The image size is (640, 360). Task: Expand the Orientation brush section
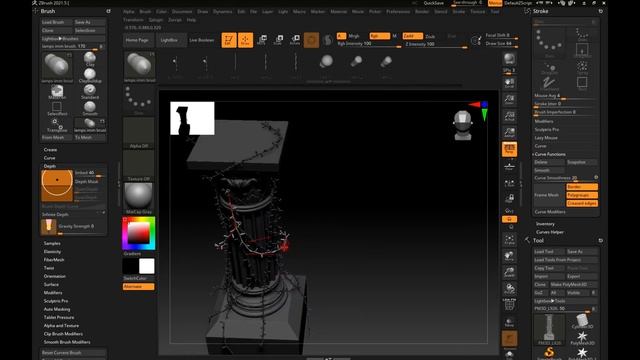(55, 276)
